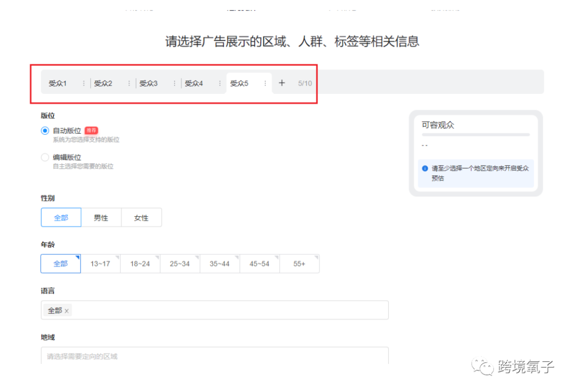Click the + icon to add a new audience
573x392 pixels.
point(282,83)
